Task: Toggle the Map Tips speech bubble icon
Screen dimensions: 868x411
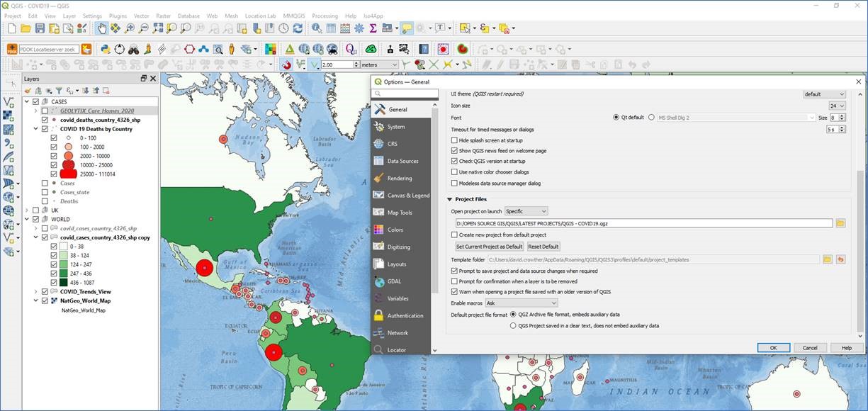Action: 407,28
